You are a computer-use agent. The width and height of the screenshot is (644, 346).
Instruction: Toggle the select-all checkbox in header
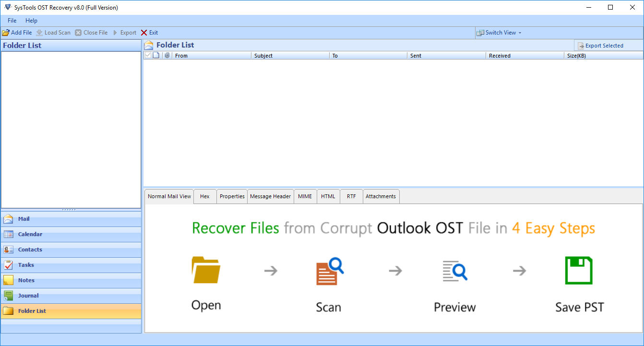148,56
